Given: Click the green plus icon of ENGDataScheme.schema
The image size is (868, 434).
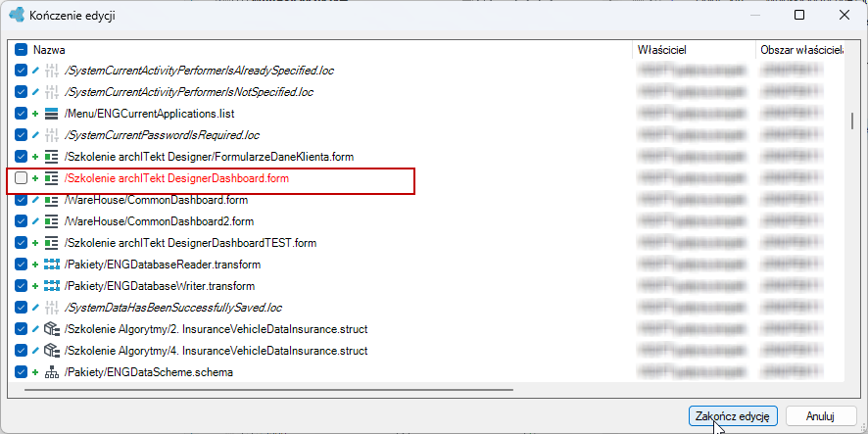Looking at the screenshot, I should coord(35,372).
